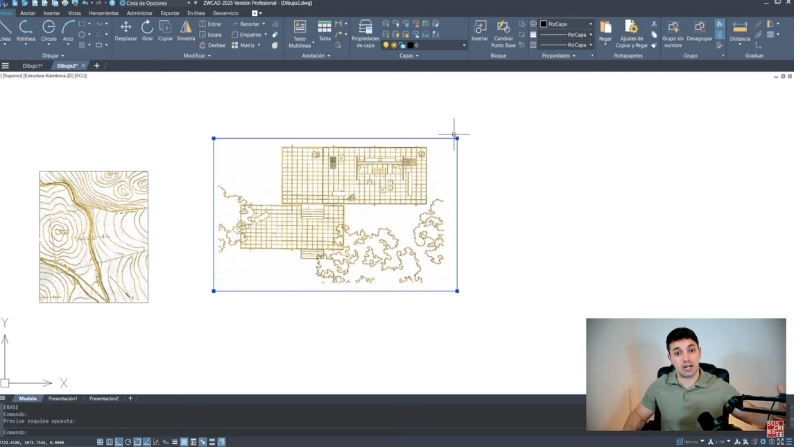
Task: Toggle the first drafting mode button in status bar
Action: click(100, 441)
